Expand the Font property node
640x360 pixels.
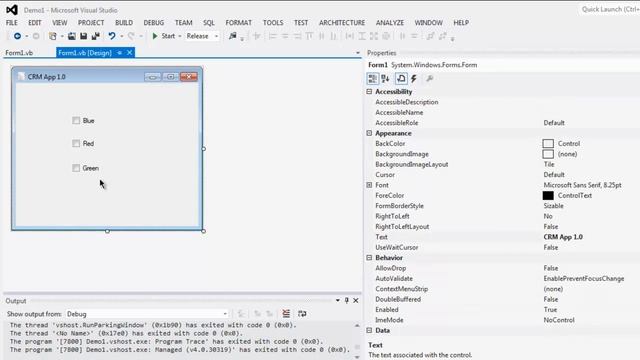click(369, 185)
